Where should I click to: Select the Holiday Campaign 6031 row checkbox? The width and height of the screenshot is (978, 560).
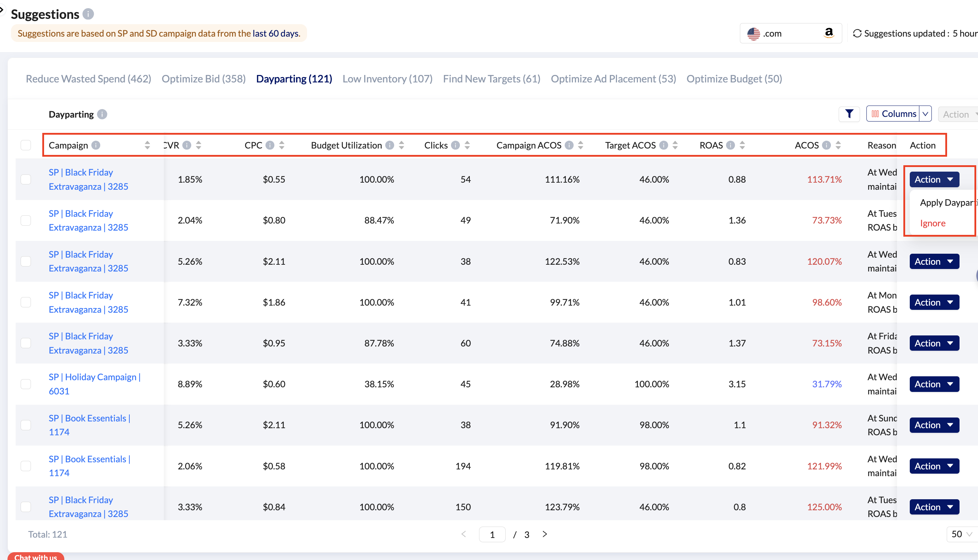click(26, 384)
